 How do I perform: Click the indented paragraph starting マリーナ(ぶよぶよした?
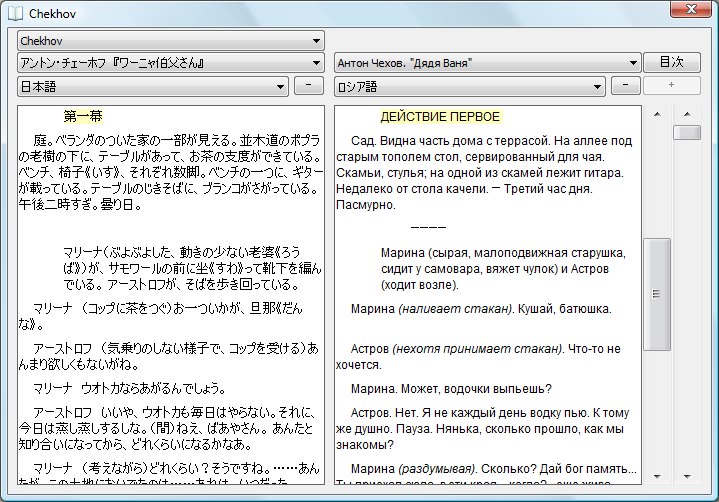[x=193, y=268]
